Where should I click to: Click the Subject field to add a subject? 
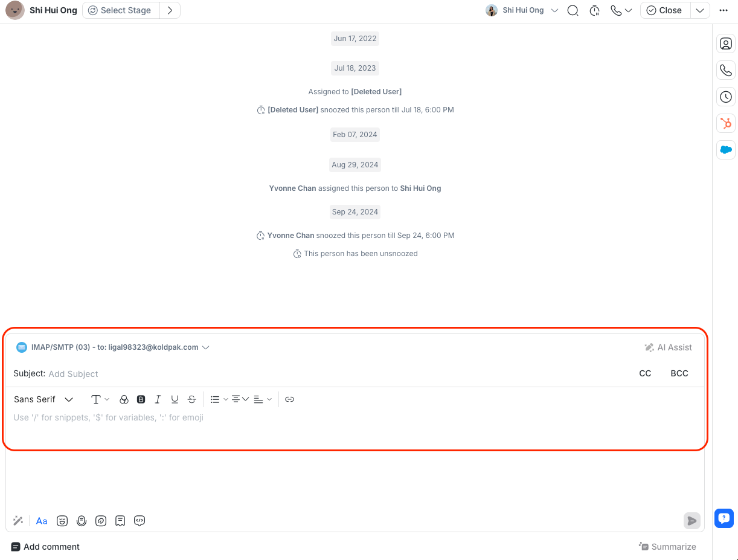(73, 373)
